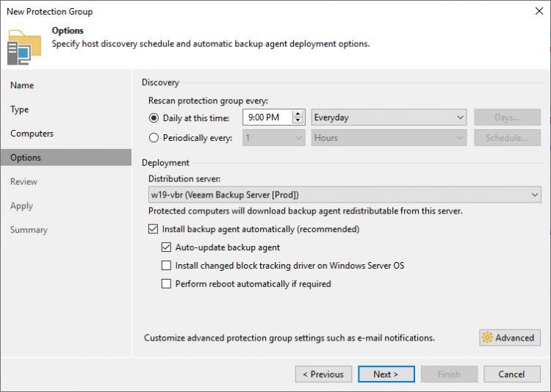Enable Perform reboot automatically if required
The height and width of the screenshot is (392, 551).
166,284
